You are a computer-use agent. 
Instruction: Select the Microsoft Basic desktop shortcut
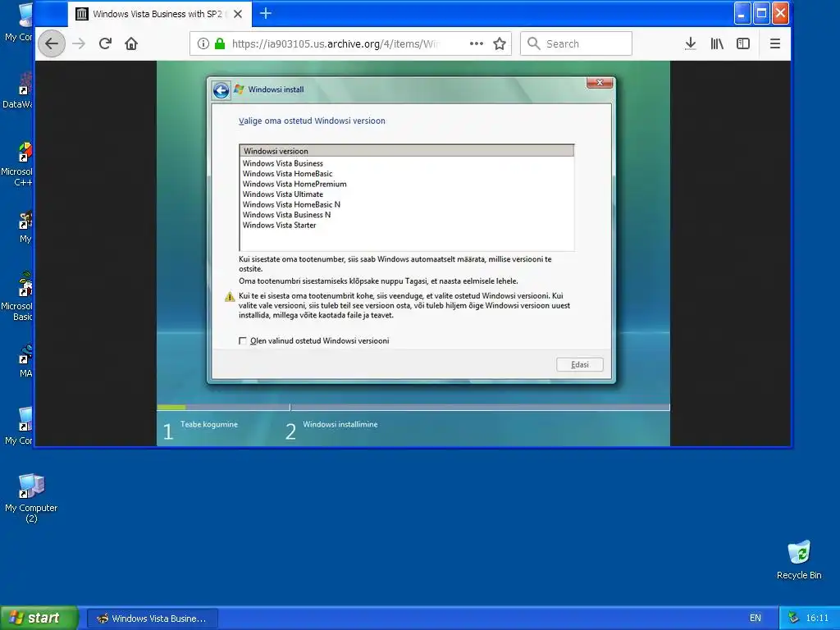[17, 297]
